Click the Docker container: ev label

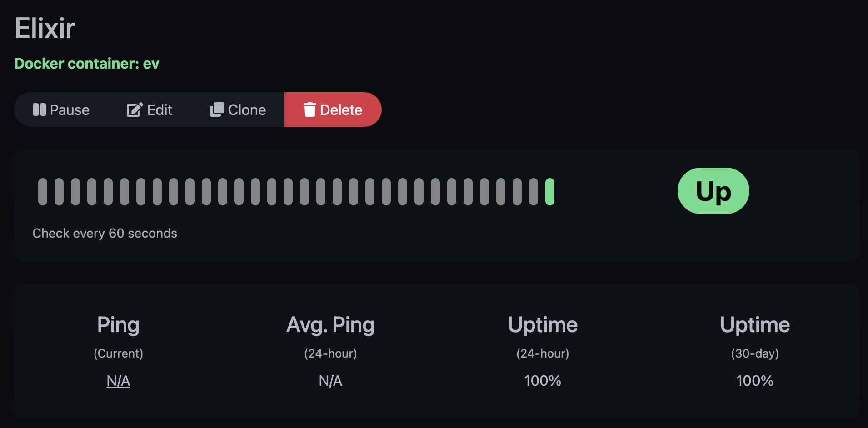pos(87,64)
